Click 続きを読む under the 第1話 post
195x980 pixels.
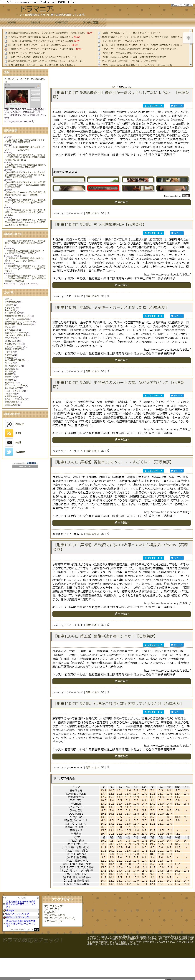click(121, 756)
